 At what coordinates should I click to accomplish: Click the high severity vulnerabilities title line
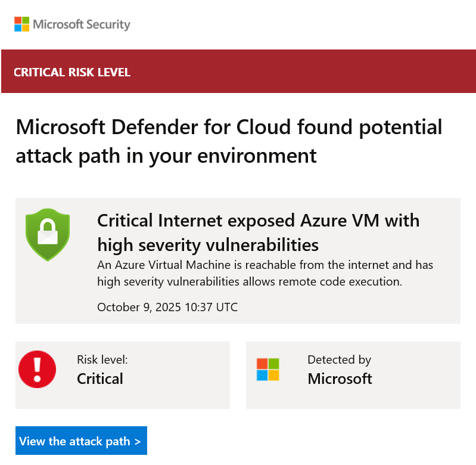[208, 245]
